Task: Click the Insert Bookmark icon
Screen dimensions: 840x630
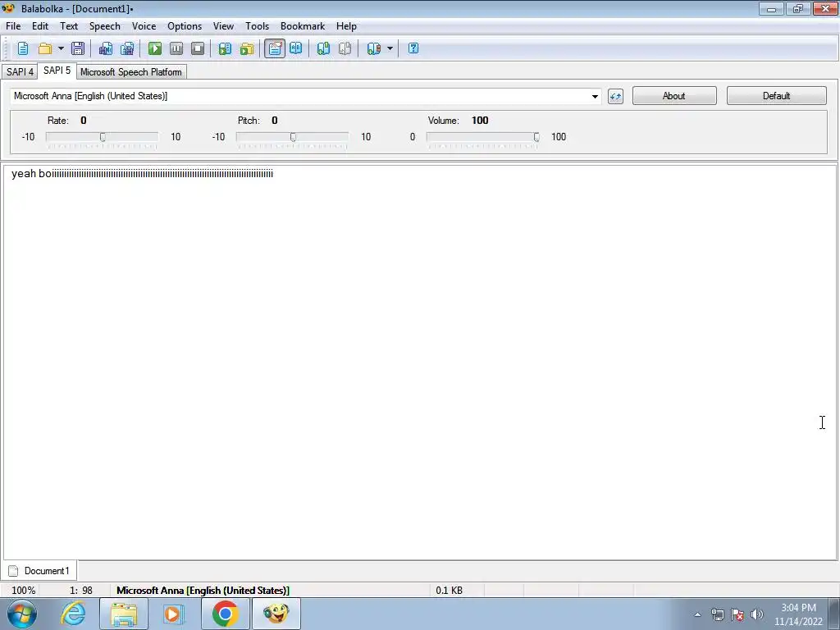Action: [x=323, y=48]
